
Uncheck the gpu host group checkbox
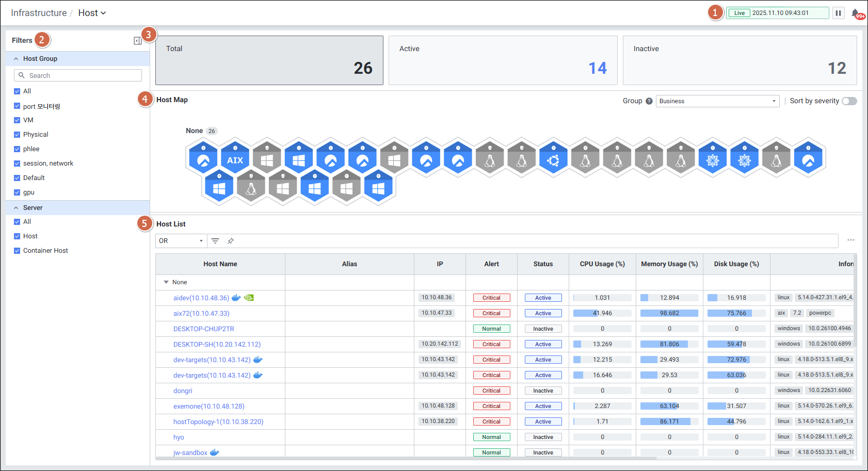[17, 192]
